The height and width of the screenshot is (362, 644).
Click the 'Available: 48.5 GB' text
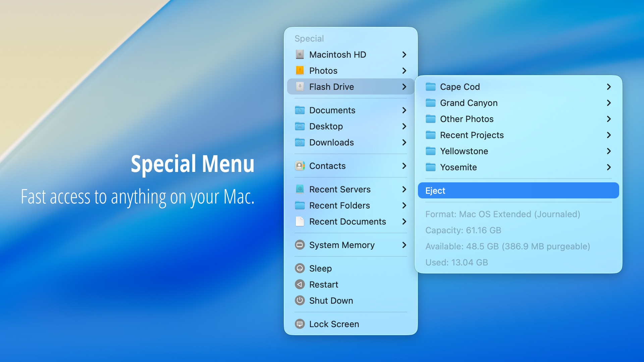pyautogui.click(x=462, y=246)
